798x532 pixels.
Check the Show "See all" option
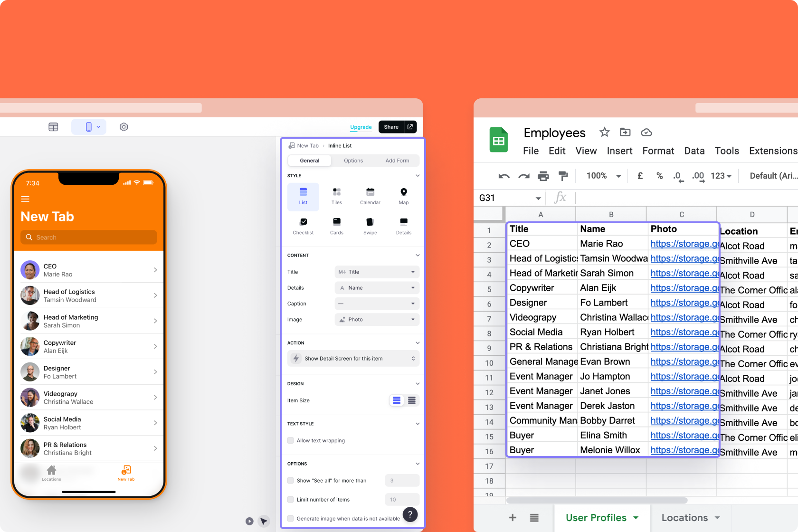pyautogui.click(x=291, y=480)
